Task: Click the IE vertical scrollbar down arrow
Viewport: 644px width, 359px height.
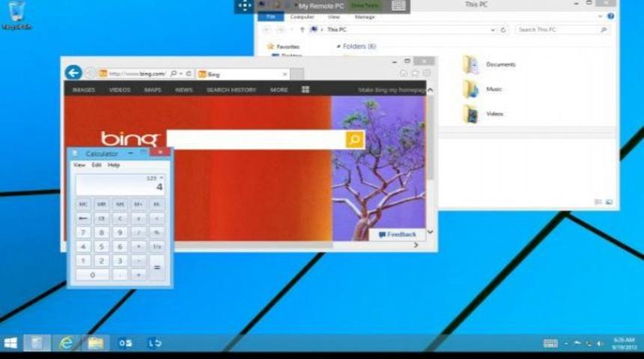Action: click(430, 232)
